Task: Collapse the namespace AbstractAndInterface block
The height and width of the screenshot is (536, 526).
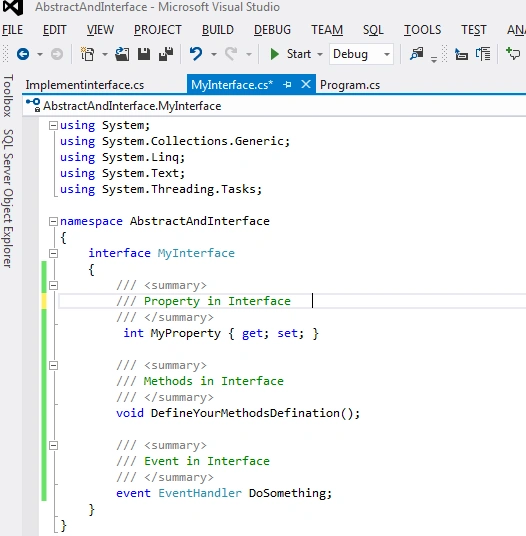Action: click(53, 222)
